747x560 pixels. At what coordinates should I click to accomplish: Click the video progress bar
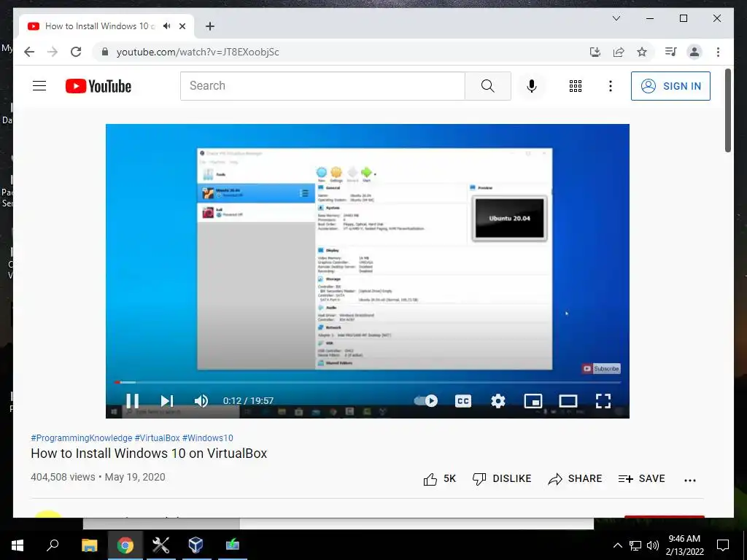coord(368,382)
